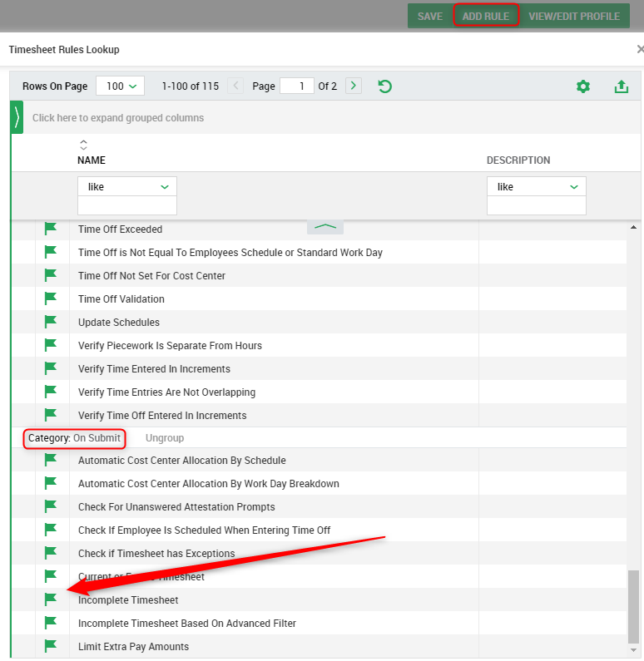Close the Timesheet Rules Lookup dialog
The height and width of the screenshot is (661, 644).
click(640, 49)
